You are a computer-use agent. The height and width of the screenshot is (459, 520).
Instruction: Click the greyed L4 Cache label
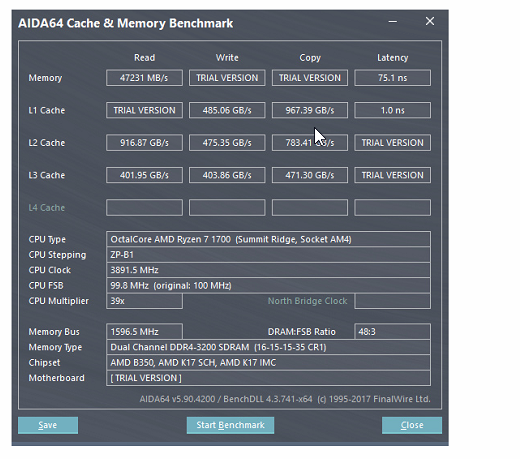(47, 208)
